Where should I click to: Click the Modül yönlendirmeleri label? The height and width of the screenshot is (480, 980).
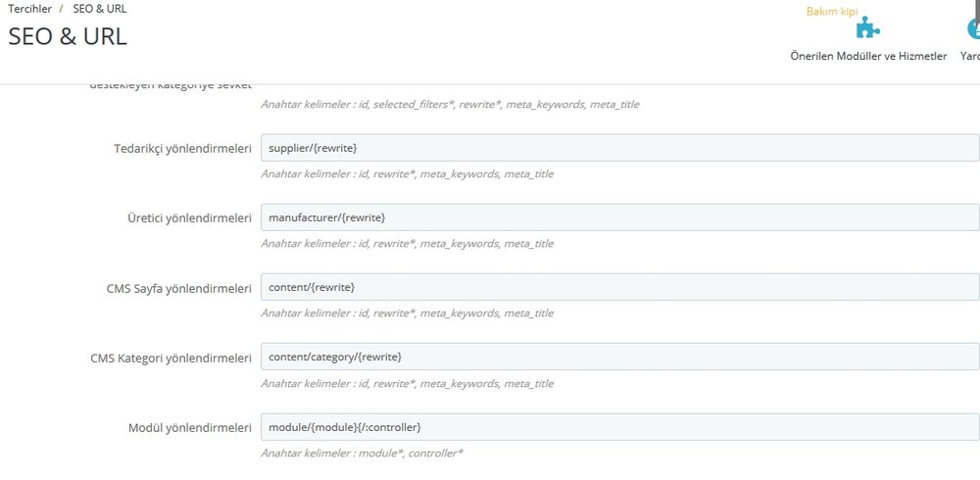tap(190, 428)
